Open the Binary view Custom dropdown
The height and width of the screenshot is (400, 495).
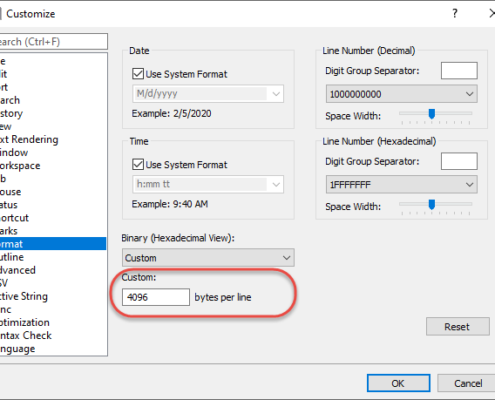pos(208,258)
